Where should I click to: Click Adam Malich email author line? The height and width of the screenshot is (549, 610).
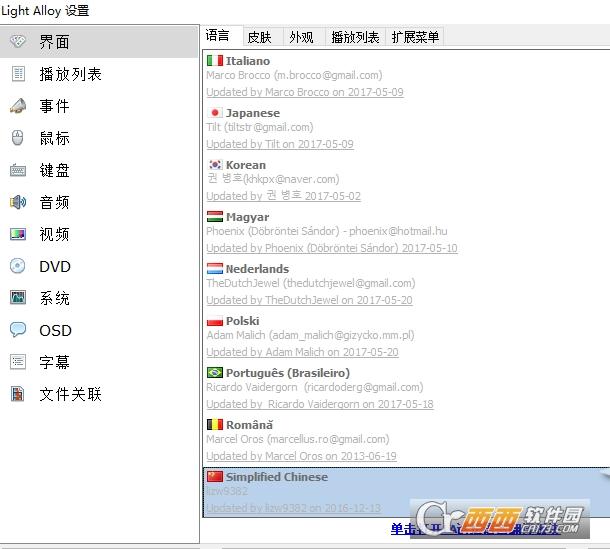310,335
